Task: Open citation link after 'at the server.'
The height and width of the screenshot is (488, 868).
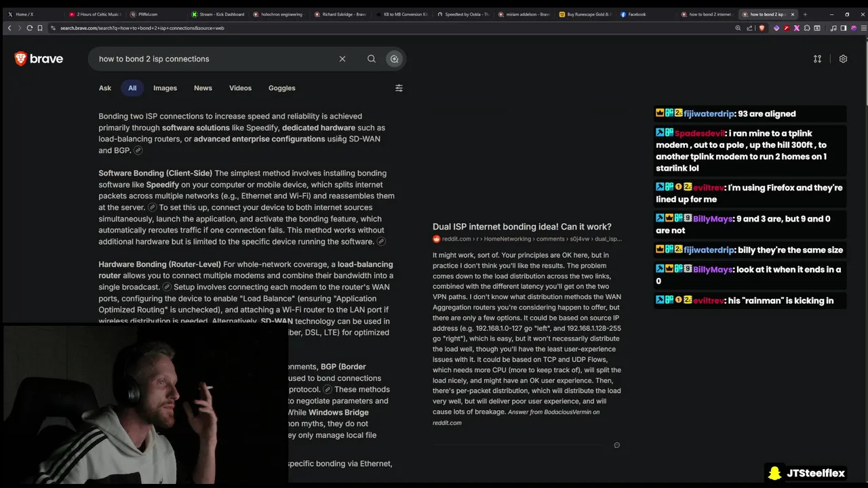Action: (153, 207)
